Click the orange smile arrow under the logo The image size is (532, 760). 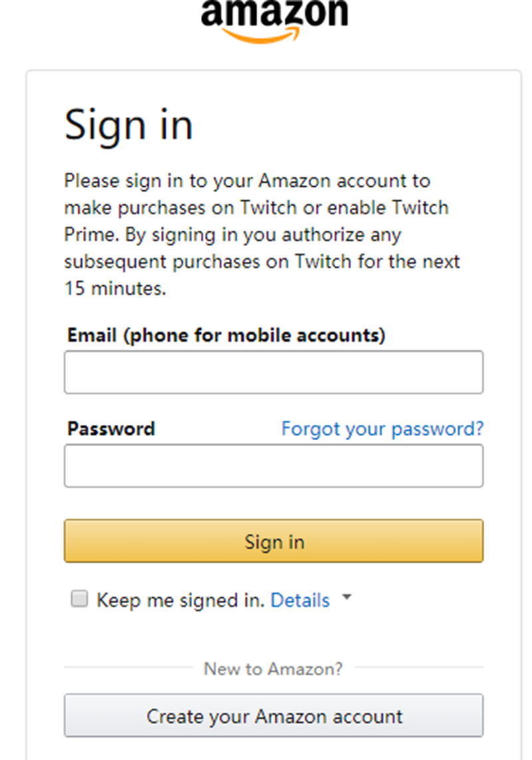coord(261,35)
